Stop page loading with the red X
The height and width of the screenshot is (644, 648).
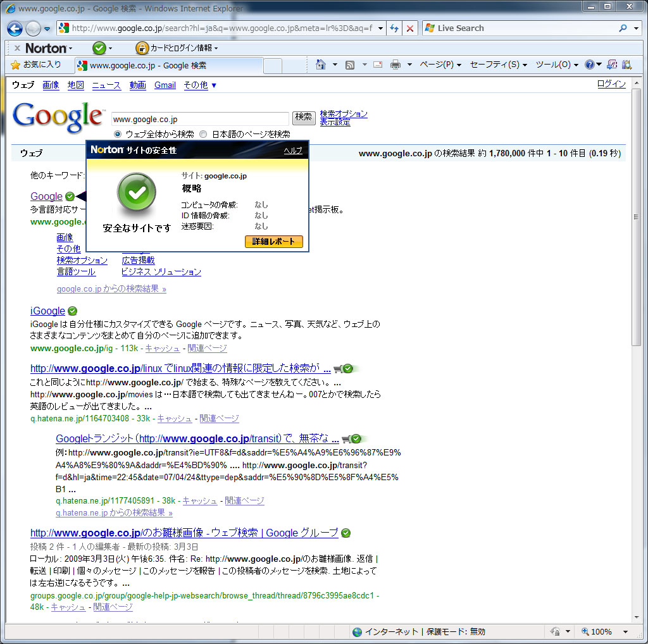pos(409,28)
